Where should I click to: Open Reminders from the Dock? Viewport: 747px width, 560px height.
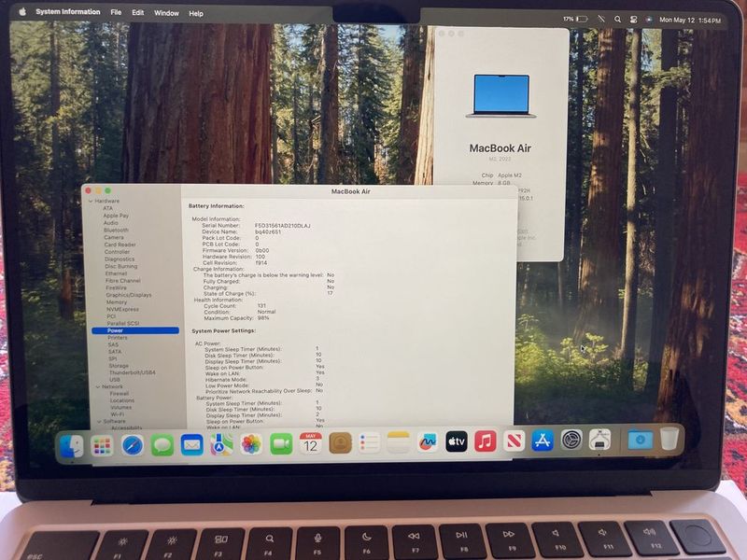pos(369,442)
